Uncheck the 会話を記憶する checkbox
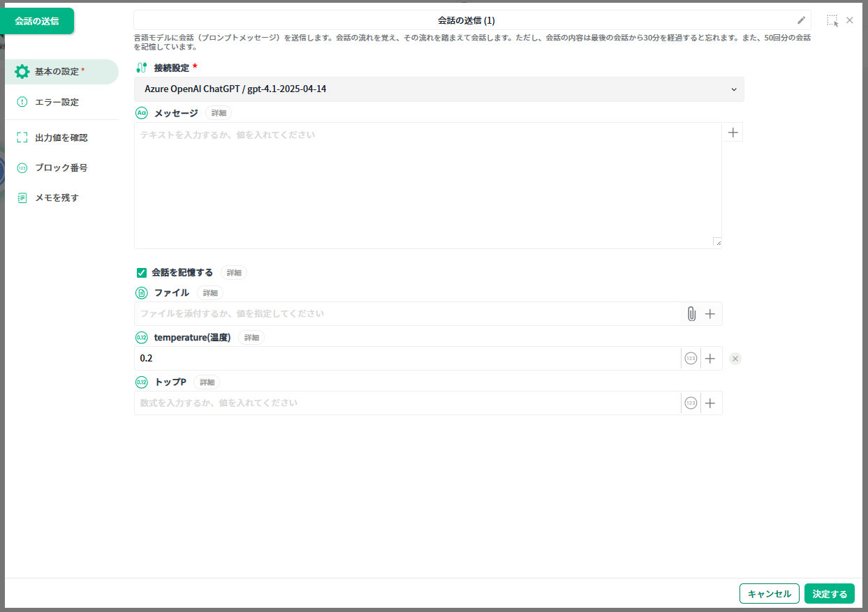Viewport: 868px width, 612px height. [142, 273]
